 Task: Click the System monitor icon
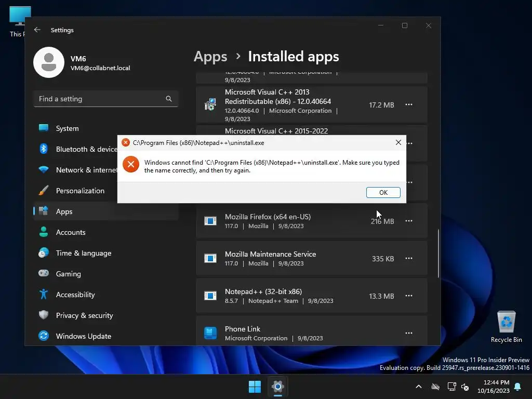tap(44, 128)
